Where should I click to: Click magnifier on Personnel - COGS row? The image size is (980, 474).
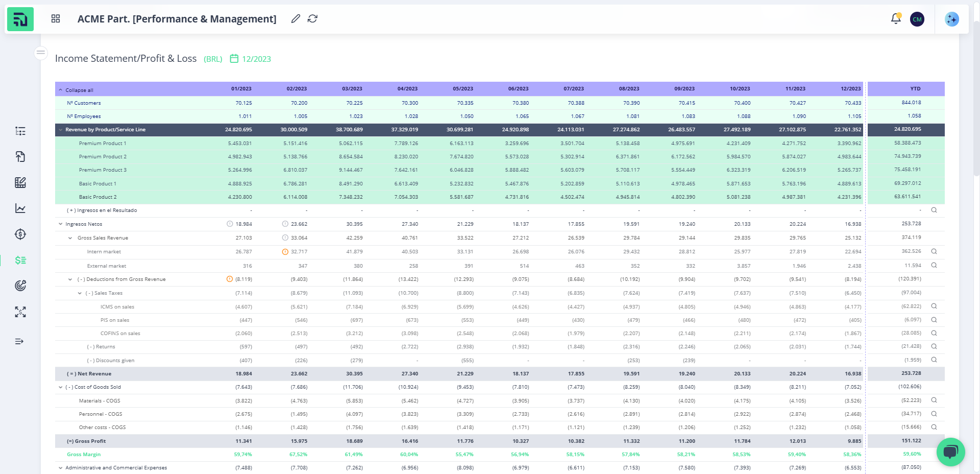(x=934, y=414)
